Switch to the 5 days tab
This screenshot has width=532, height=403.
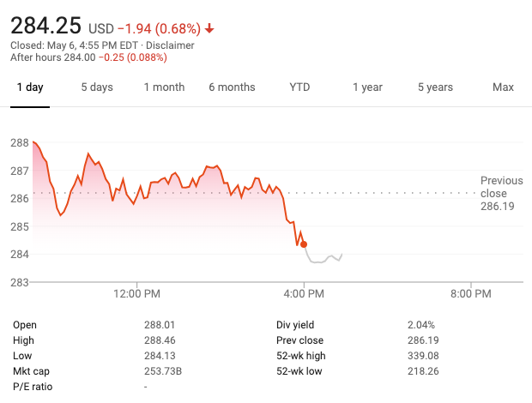tap(97, 87)
